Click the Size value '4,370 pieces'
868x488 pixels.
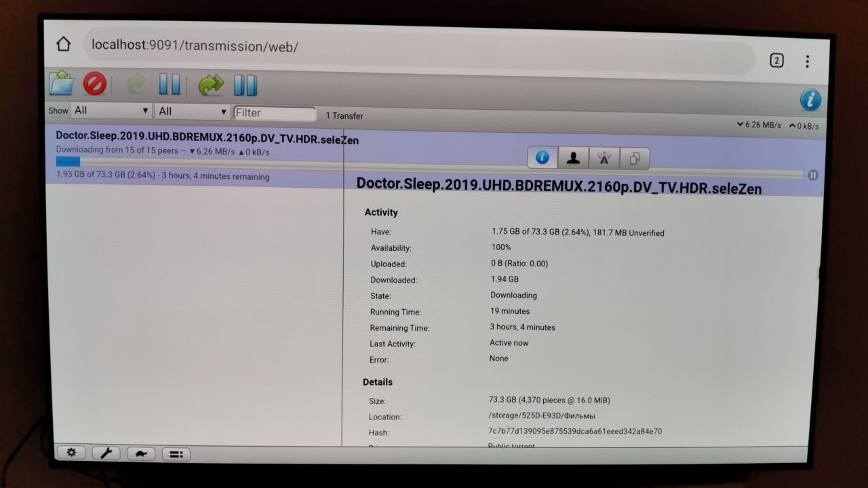pos(549,400)
